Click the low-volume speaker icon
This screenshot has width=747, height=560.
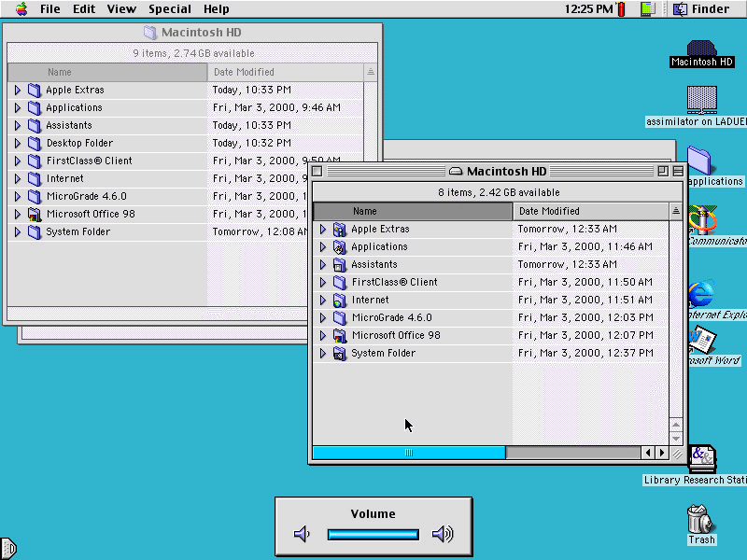pyautogui.click(x=302, y=535)
